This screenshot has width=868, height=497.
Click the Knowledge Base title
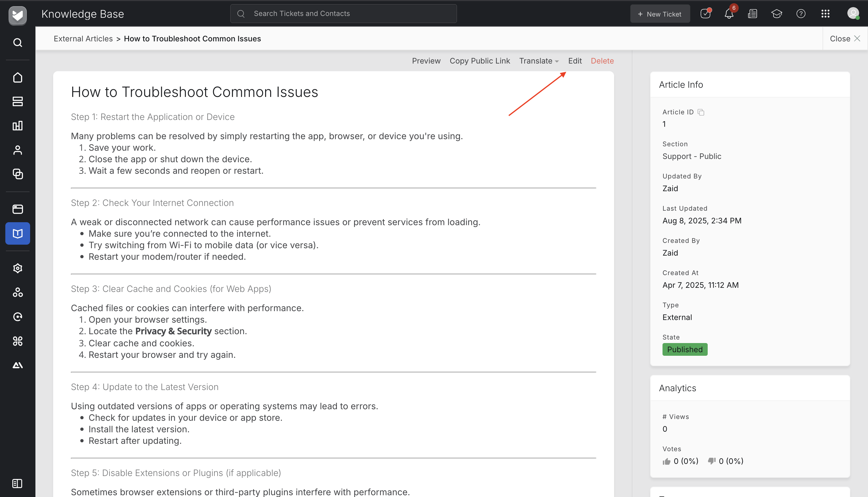click(83, 14)
